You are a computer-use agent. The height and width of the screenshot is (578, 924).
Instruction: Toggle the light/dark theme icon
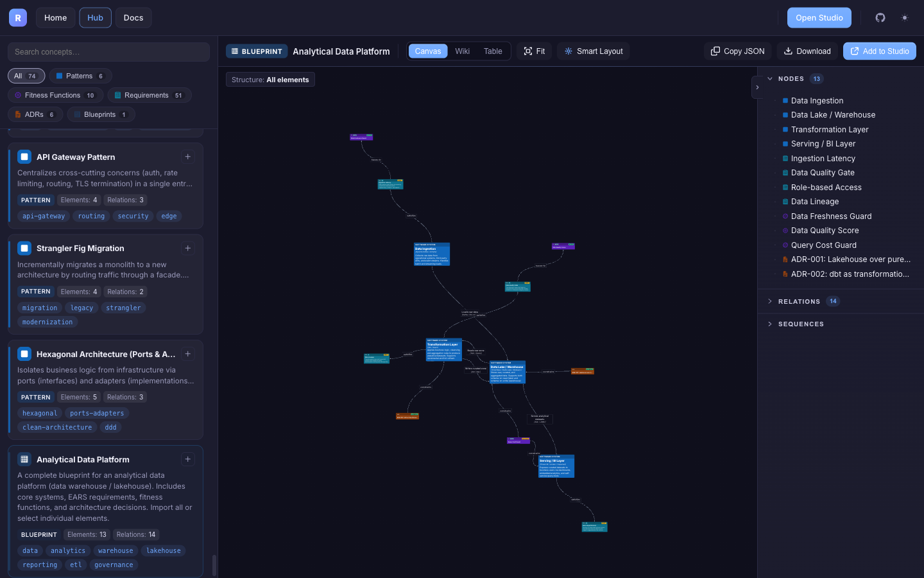(905, 17)
